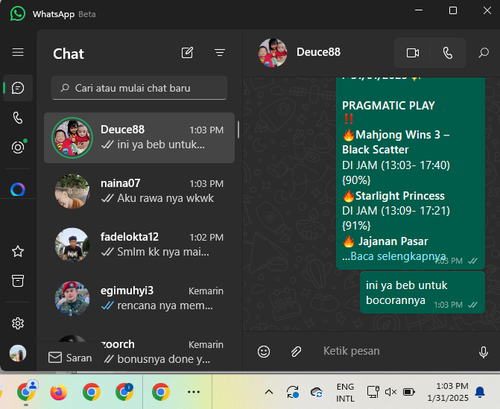Open the Deuce88 chat in list
The height and width of the screenshot is (409, 500).
click(139, 138)
